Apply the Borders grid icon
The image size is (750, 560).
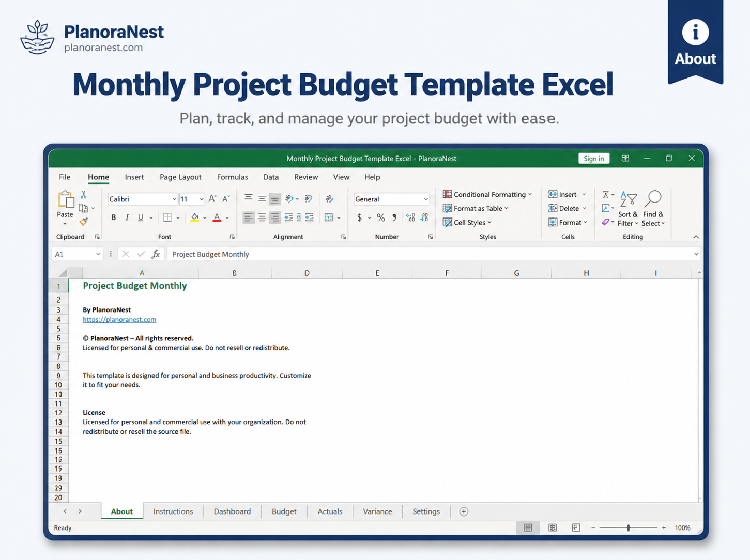[167, 217]
